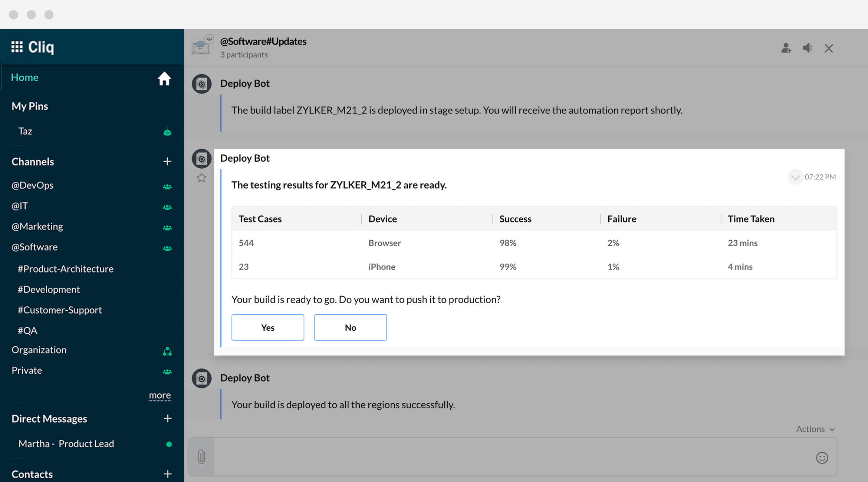Viewport: 868px width, 482px height.
Task: Mute channel using the speaker icon
Action: click(x=808, y=48)
